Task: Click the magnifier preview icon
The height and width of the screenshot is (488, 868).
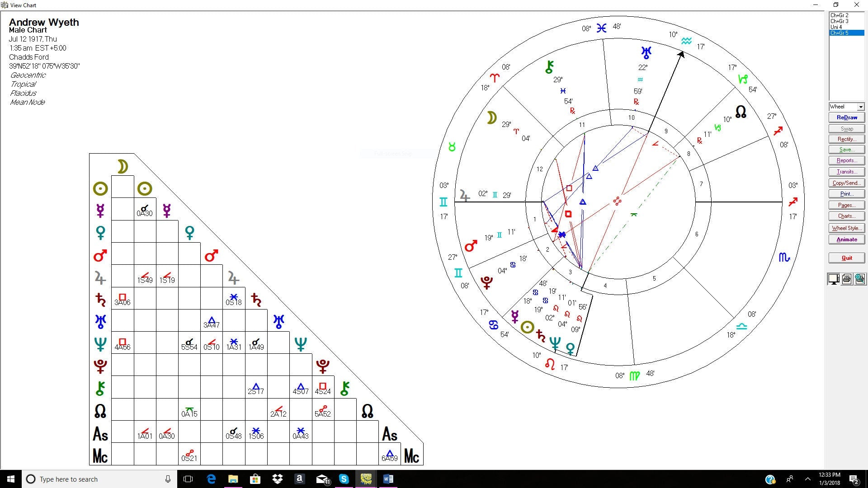Action: tap(860, 279)
